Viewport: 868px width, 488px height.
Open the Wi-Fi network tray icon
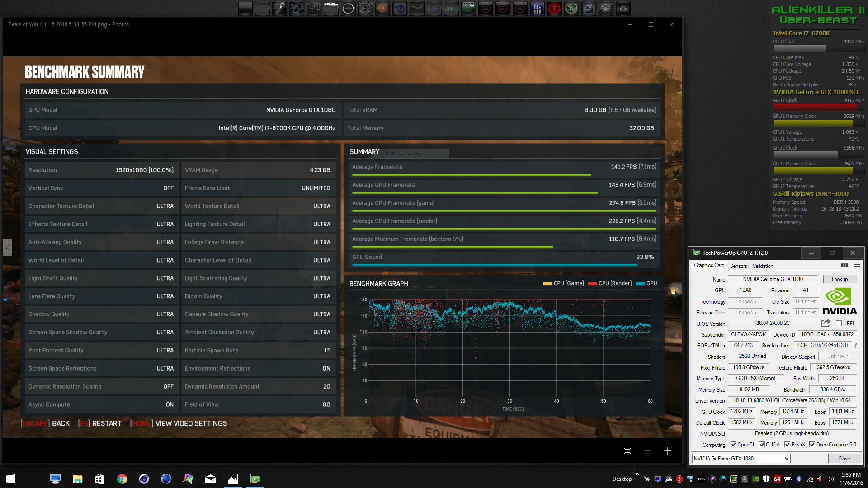pos(810,479)
